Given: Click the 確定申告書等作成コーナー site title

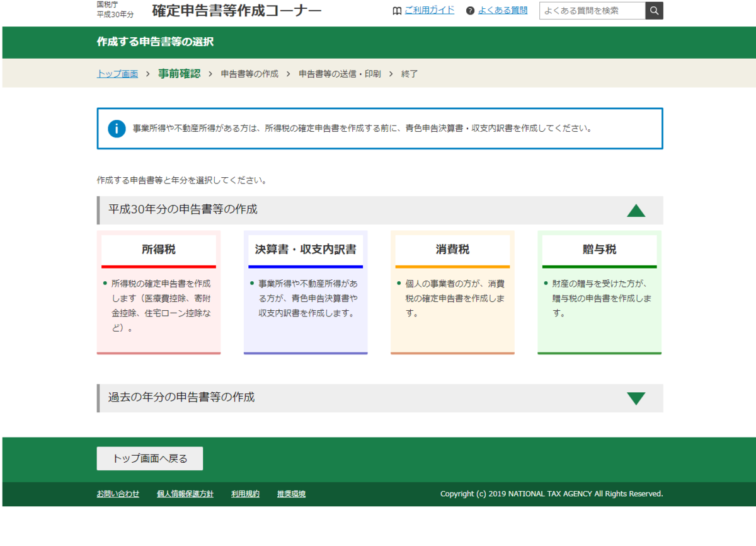Looking at the screenshot, I should click(x=237, y=11).
